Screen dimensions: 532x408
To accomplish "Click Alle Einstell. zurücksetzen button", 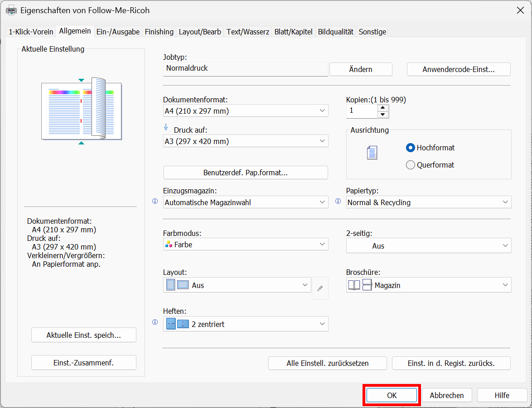I will pyautogui.click(x=327, y=363).
